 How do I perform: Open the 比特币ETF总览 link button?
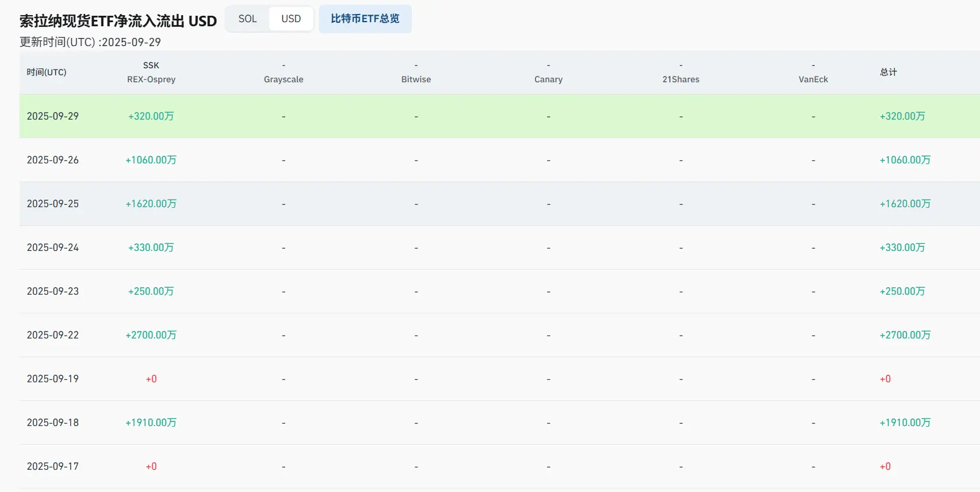365,19
